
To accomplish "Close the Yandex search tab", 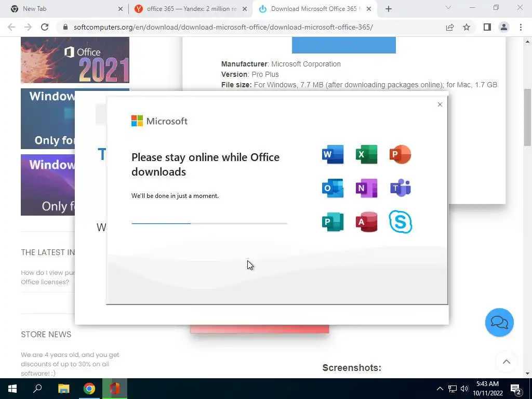I will point(245,9).
